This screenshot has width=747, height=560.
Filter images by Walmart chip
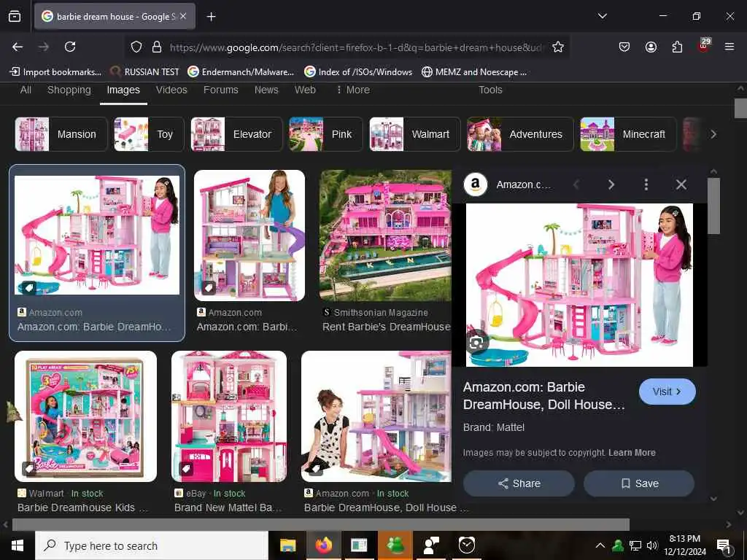(415, 134)
